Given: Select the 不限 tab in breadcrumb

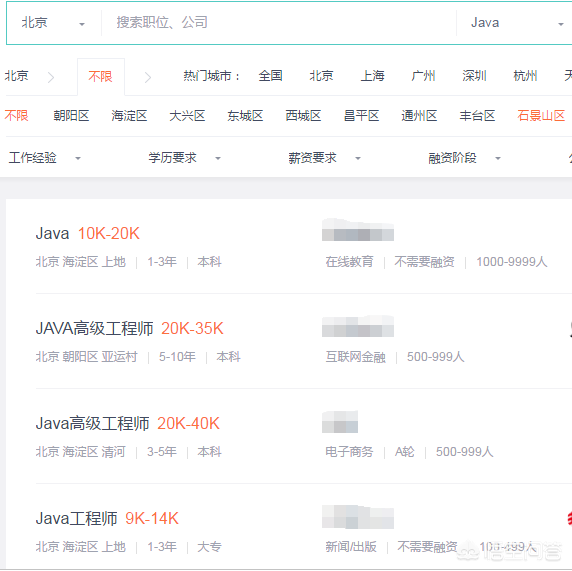Looking at the screenshot, I should click(100, 77).
